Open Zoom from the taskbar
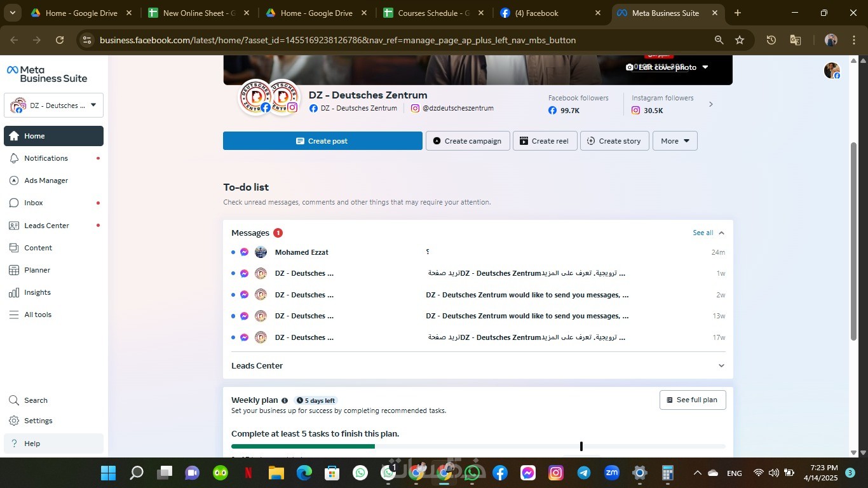Viewport: 868px width, 488px height. [x=612, y=473]
